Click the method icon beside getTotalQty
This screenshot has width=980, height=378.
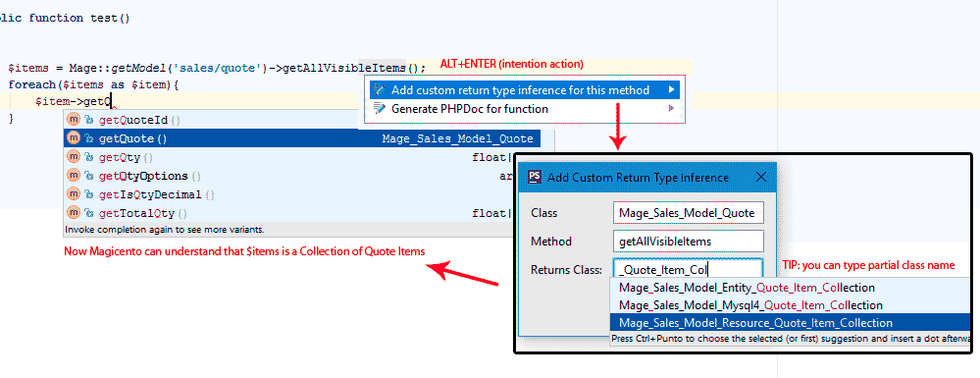pyautogui.click(x=74, y=213)
